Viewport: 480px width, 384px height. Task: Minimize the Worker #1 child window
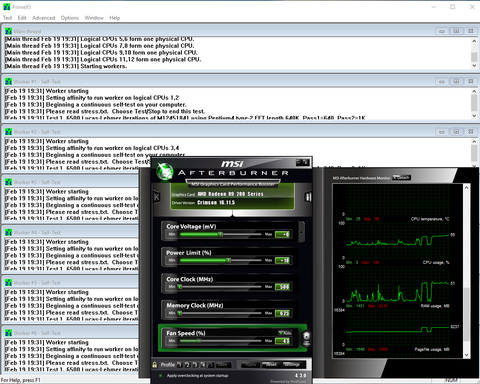(442, 81)
